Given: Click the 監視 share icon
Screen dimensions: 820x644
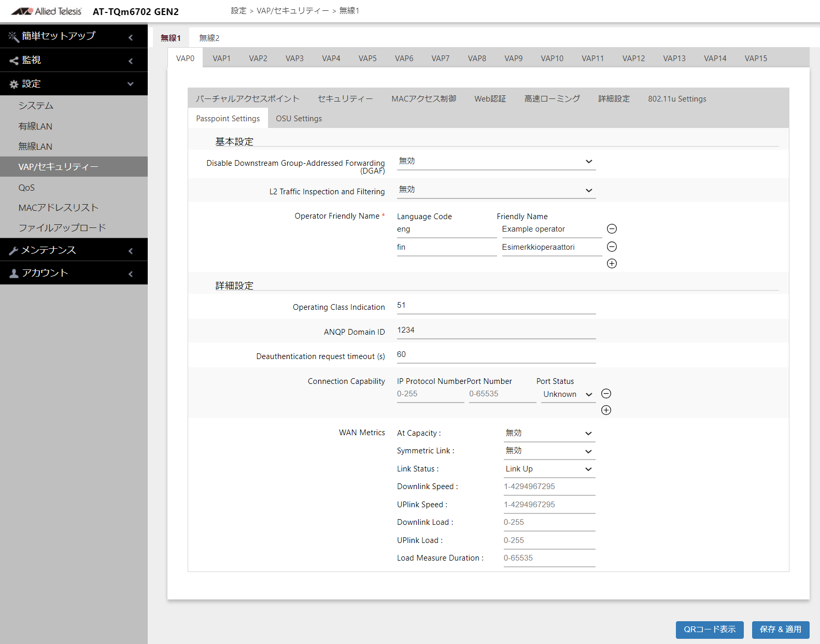Looking at the screenshot, I should click(x=14, y=61).
